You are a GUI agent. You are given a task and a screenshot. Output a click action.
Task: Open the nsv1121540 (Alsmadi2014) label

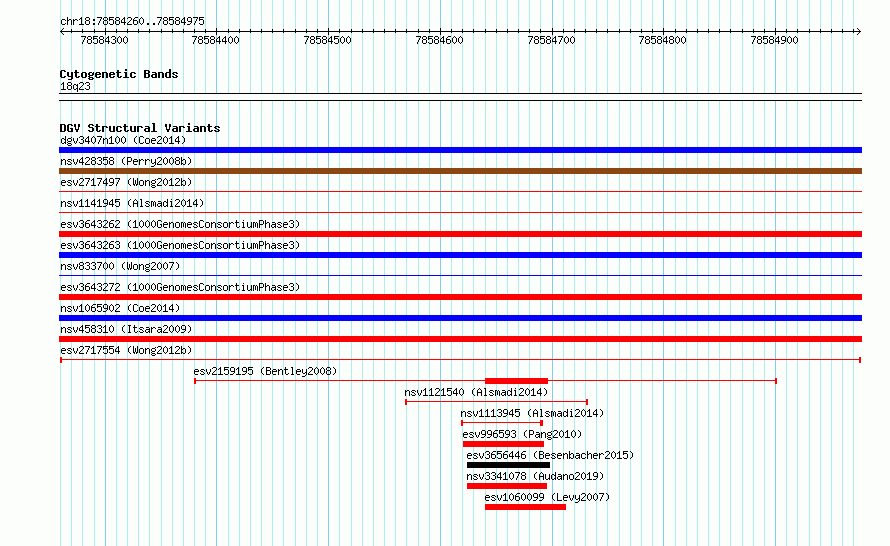point(476,392)
